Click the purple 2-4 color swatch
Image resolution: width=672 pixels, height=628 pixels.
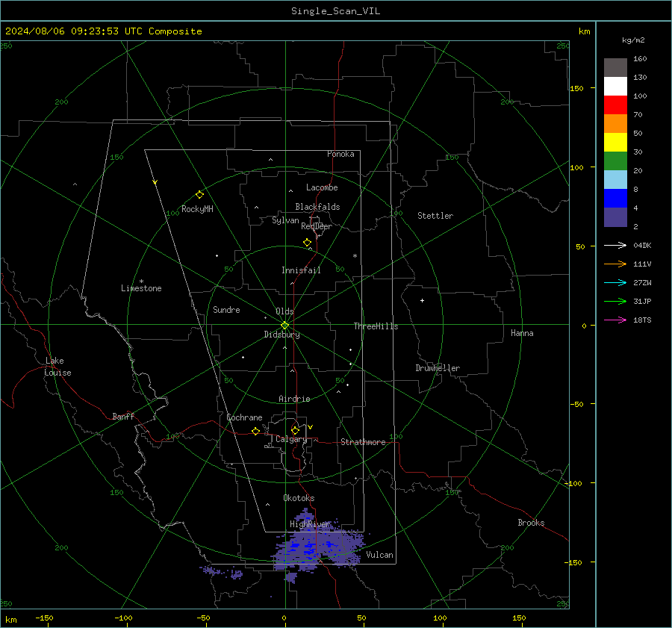615,217
